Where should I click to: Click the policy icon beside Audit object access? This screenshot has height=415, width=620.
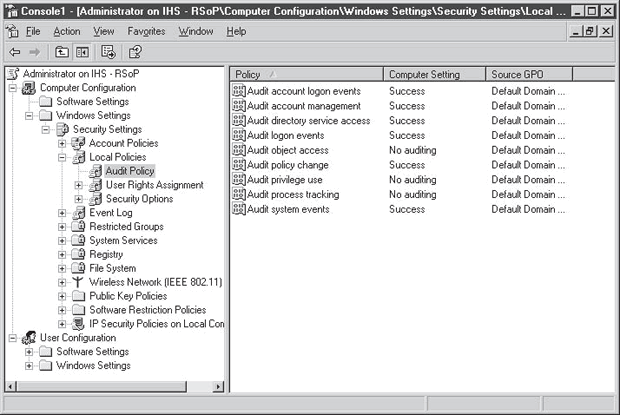[x=238, y=150]
